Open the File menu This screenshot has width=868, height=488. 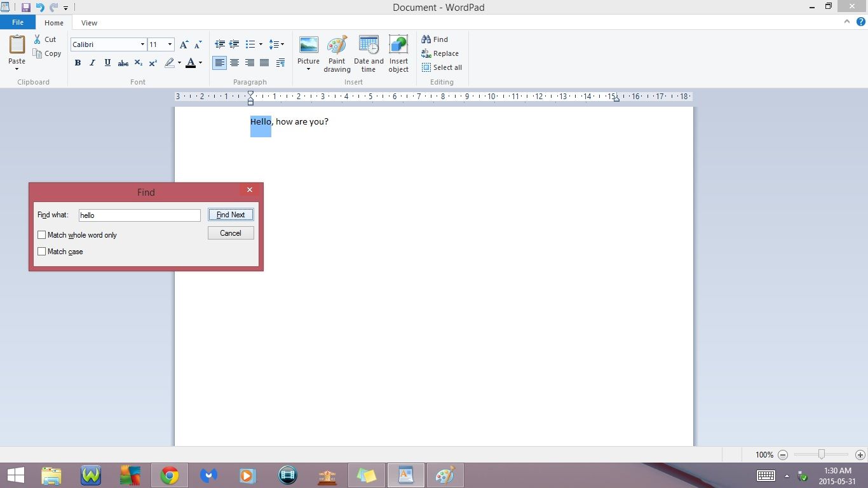pos(18,22)
